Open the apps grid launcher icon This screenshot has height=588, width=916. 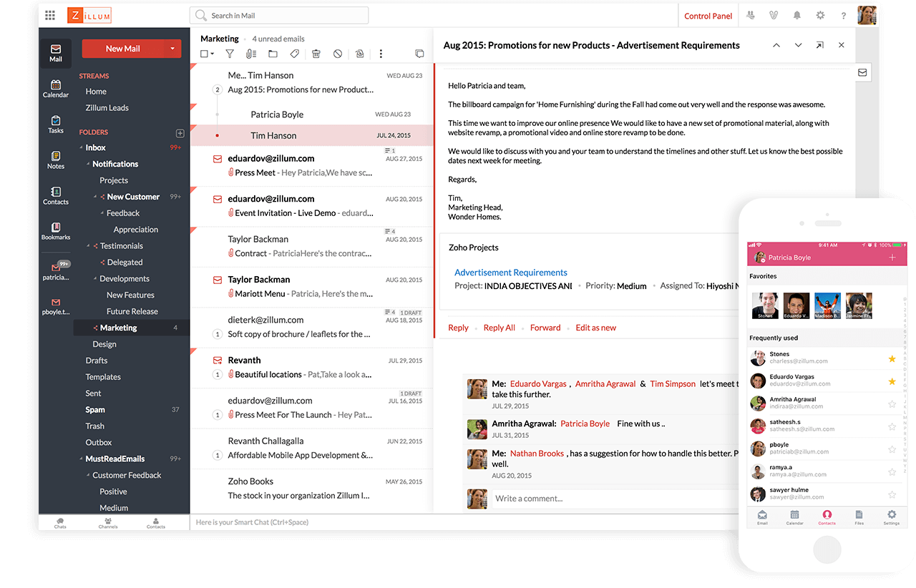pos(50,15)
